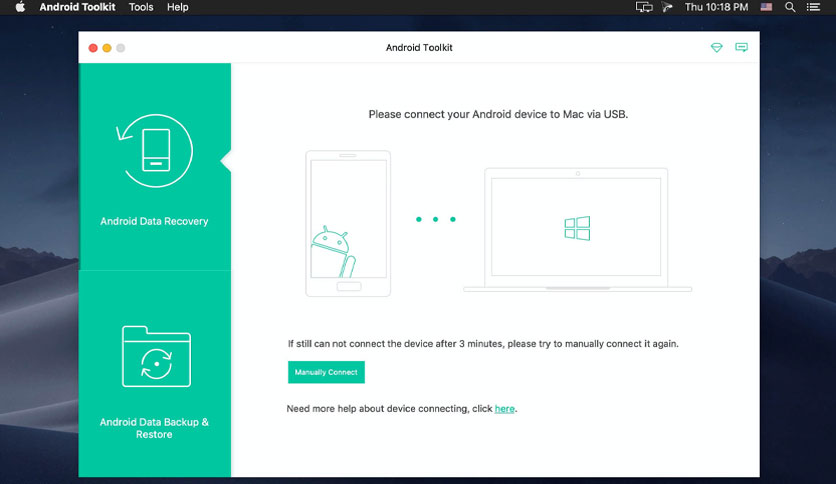This screenshot has height=484, width=836.
Task: Open the Apple menu
Action: point(20,7)
